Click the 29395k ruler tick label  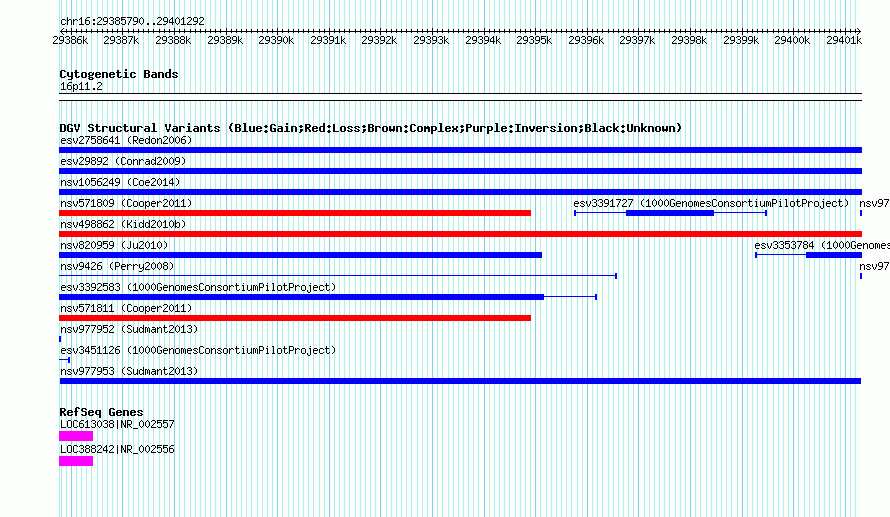pyautogui.click(x=534, y=40)
